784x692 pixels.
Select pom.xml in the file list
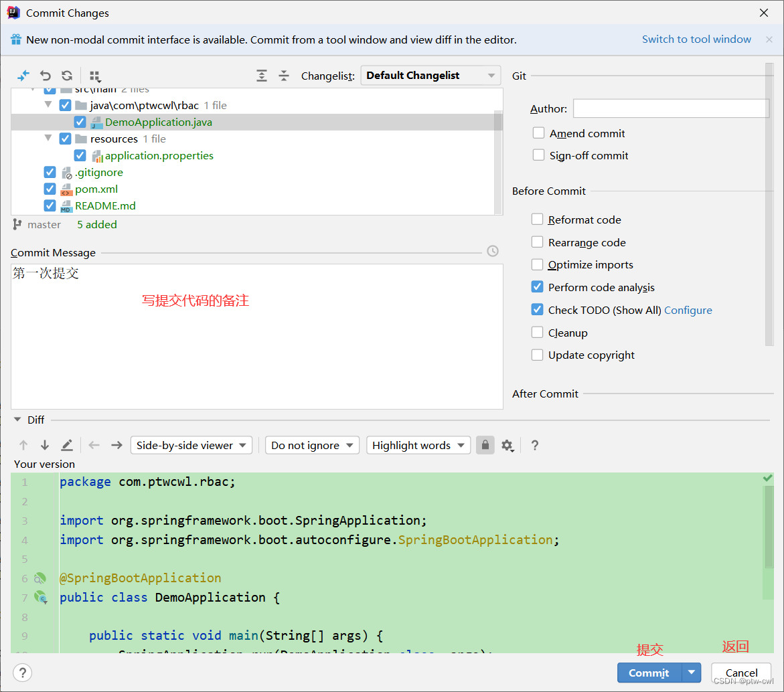[x=96, y=189]
